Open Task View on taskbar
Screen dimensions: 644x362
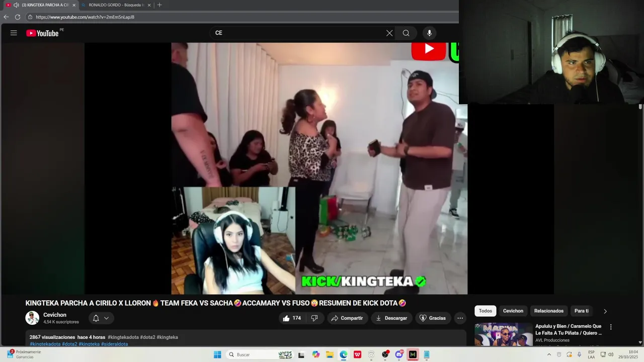(301, 354)
